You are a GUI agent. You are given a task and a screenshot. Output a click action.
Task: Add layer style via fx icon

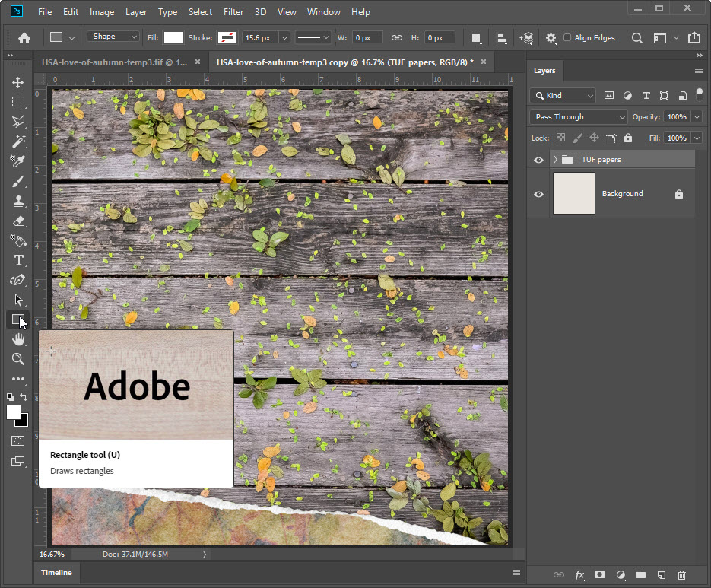tap(579, 575)
